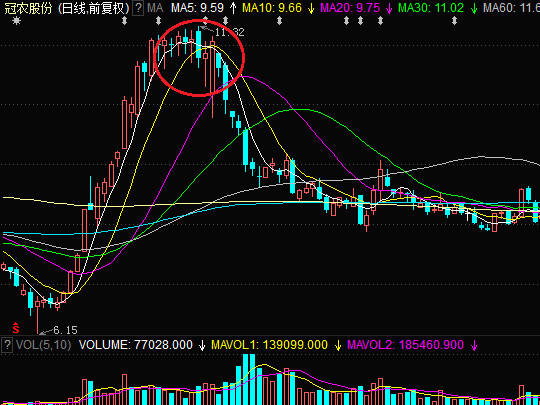Image resolution: width=540 pixels, height=405 pixels.
Task: Click the MA5: 9.59 reading
Action: pos(197,8)
